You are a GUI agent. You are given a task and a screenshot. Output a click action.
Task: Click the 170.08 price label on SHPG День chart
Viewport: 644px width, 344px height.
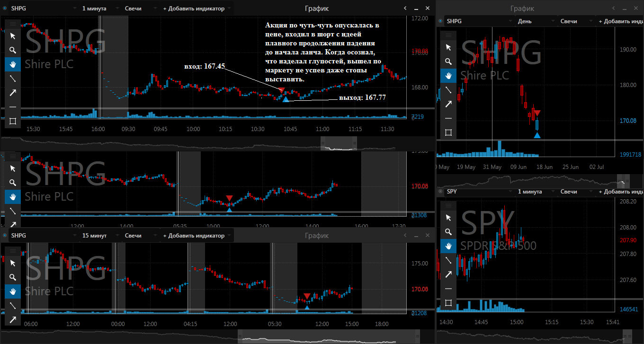click(x=628, y=121)
